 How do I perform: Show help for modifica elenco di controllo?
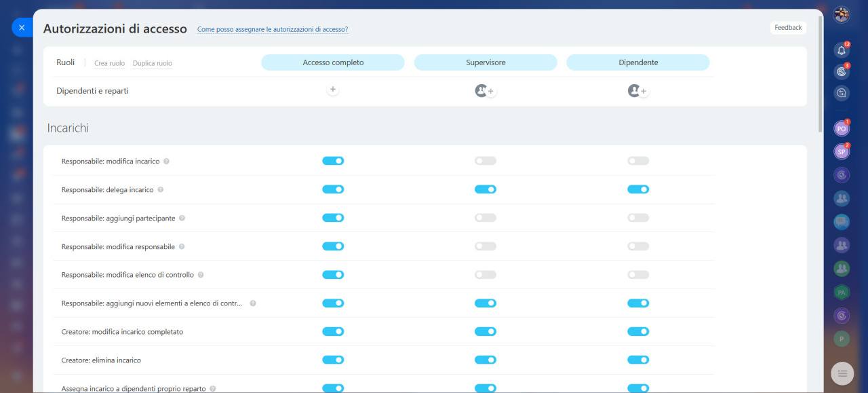coord(201,275)
